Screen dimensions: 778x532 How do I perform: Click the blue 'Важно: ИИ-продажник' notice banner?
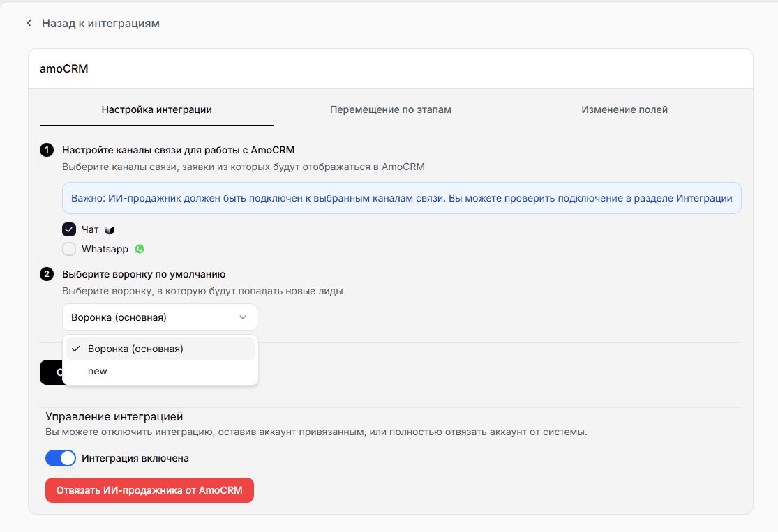[401, 198]
